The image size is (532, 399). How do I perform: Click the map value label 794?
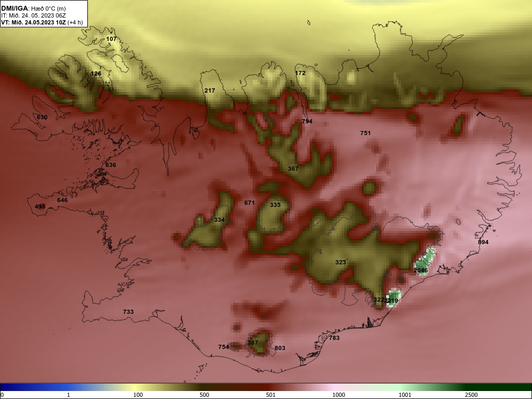(x=307, y=121)
